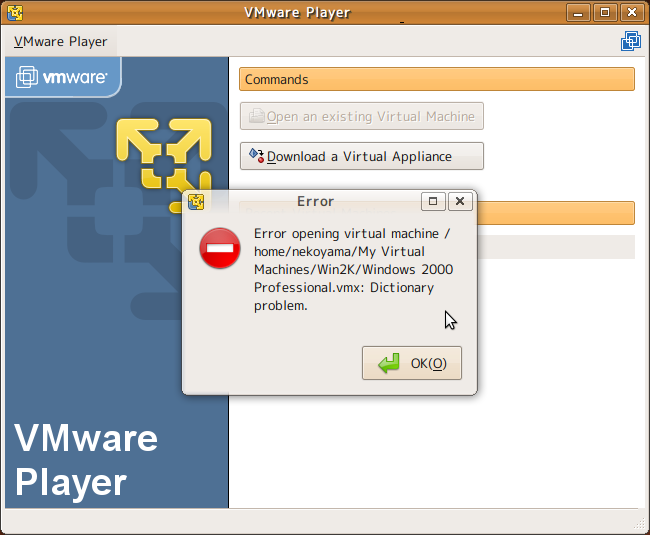Click the orange header behind the dialog
Image resolution: width=650 pixels, height=535 pixels.
click(x=555, y=213)
